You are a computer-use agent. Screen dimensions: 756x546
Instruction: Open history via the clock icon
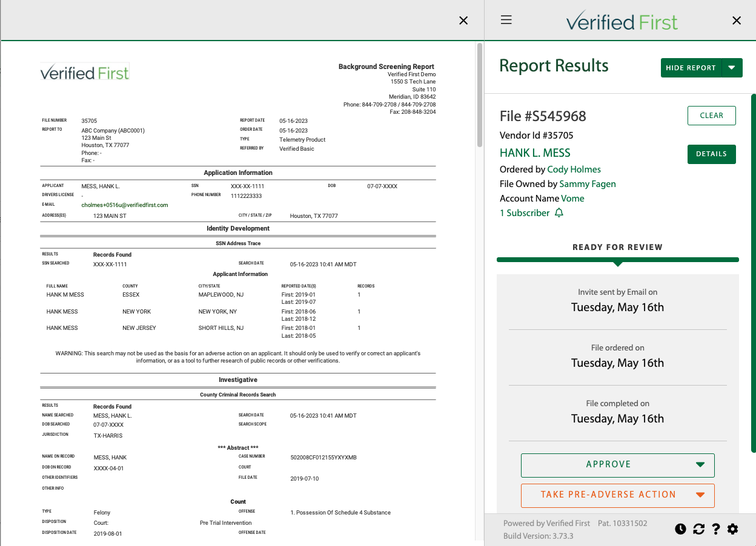click(x=681, y=529)
